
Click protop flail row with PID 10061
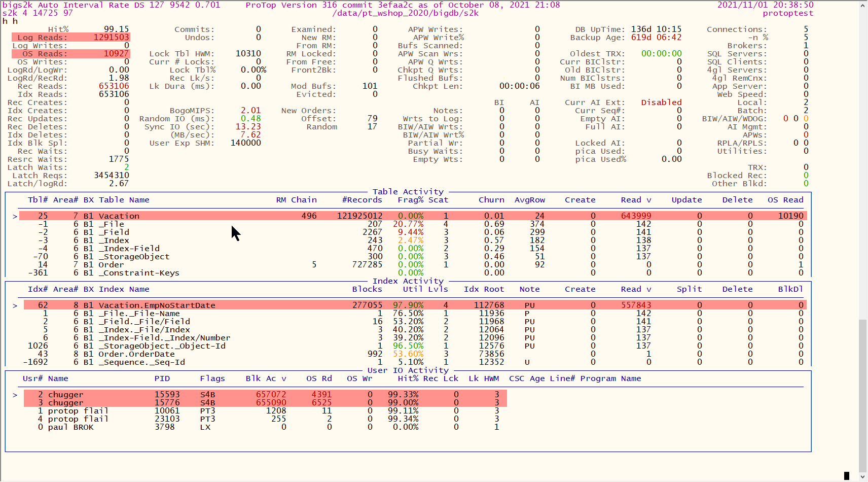(265, 411)
